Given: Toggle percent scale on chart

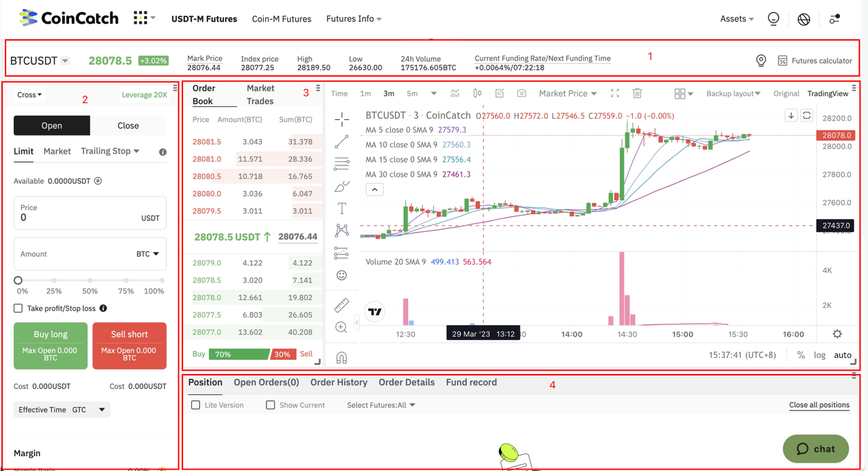Looking at the screenshot, I should pos(801,355).
